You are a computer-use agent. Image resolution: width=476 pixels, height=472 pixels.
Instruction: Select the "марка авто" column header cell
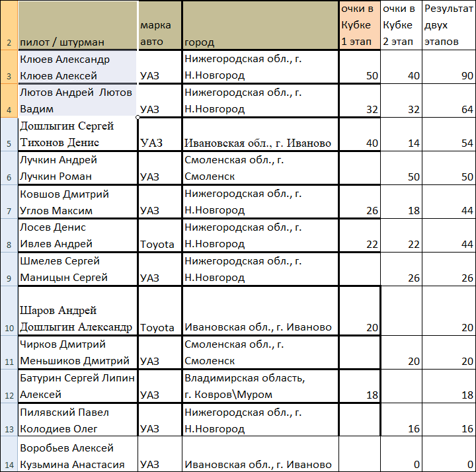(159, 25)
